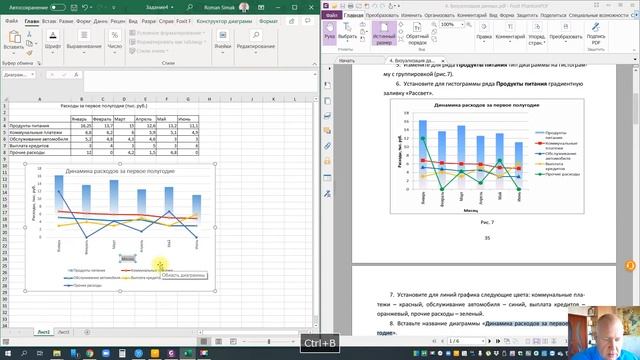This screenshot has width=640, height=360.
Task: Open the Windows Start menu
Action: click(x=8, y=353)
